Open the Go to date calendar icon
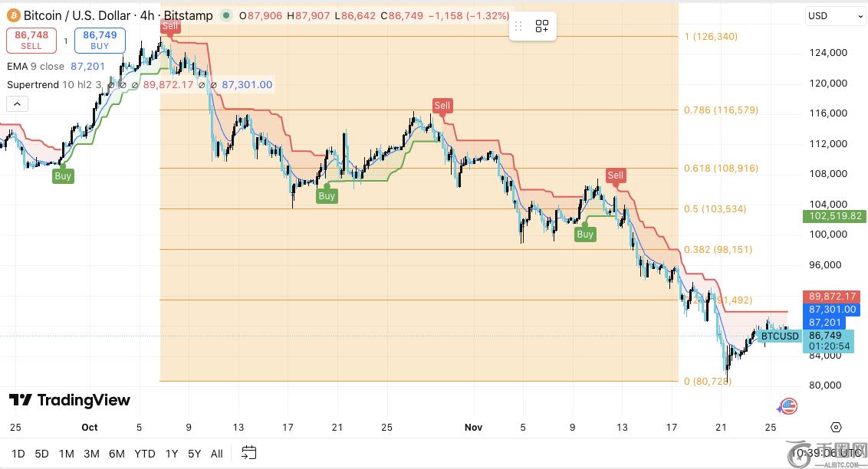Screen dimensions: 868x469 (248, 453)
